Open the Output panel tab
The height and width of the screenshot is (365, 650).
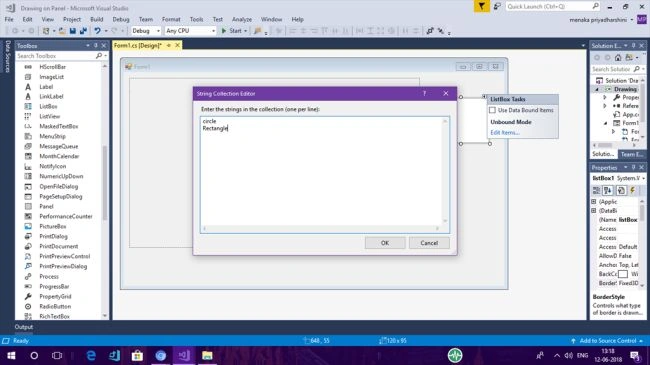[24, 327]
